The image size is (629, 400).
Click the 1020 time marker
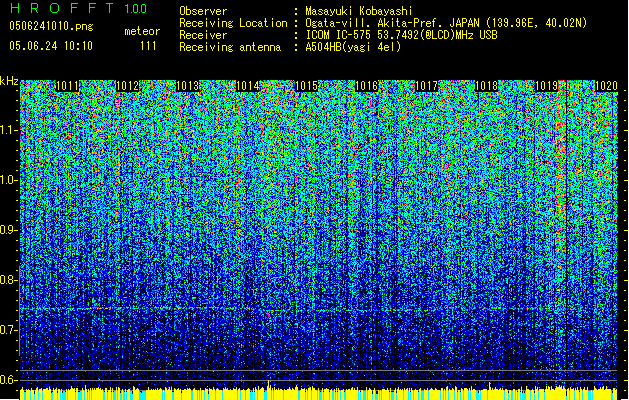pos(606,86)
